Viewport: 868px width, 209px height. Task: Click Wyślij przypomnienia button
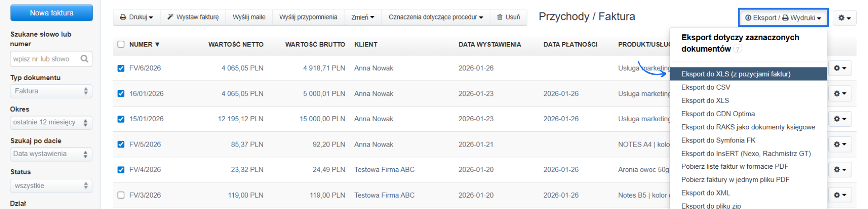[x=308, y=17]
